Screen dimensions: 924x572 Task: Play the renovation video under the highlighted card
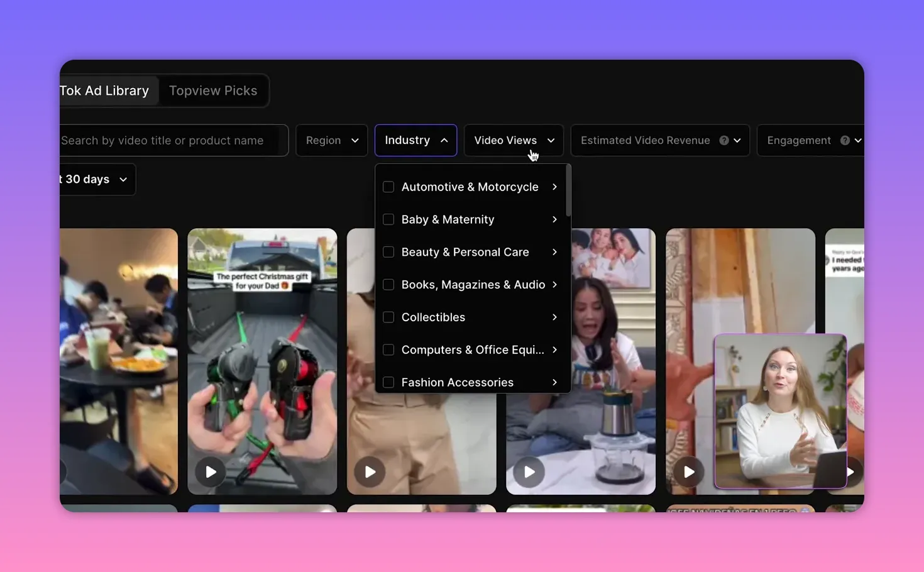(x=689, y=471)
